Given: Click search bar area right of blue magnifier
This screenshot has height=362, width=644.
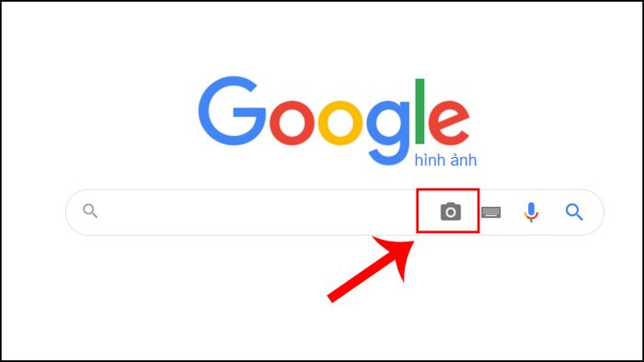Looking at the screenshot, I should pyautogui.click(x=593, y=212).
